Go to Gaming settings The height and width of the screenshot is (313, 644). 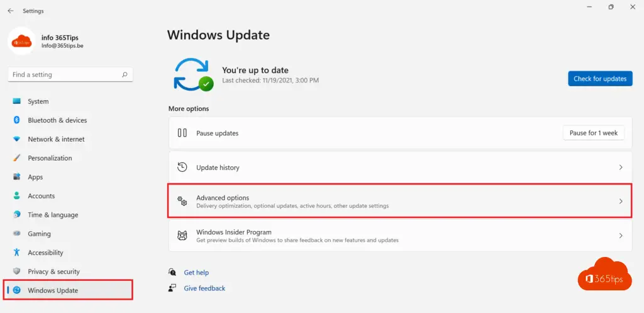coord(39,234)
